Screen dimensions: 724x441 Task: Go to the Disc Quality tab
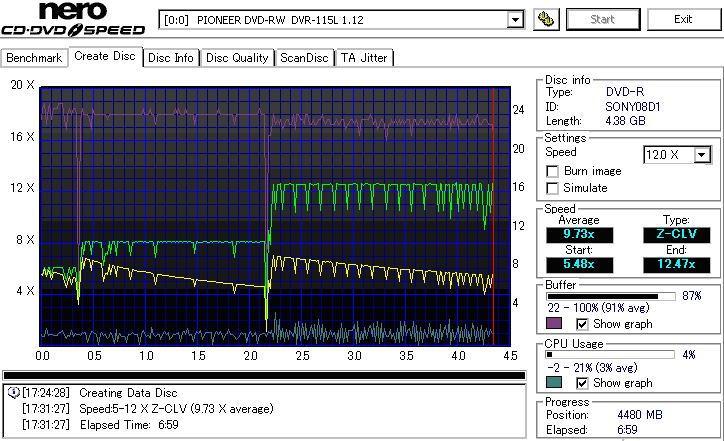pos(237,58)
